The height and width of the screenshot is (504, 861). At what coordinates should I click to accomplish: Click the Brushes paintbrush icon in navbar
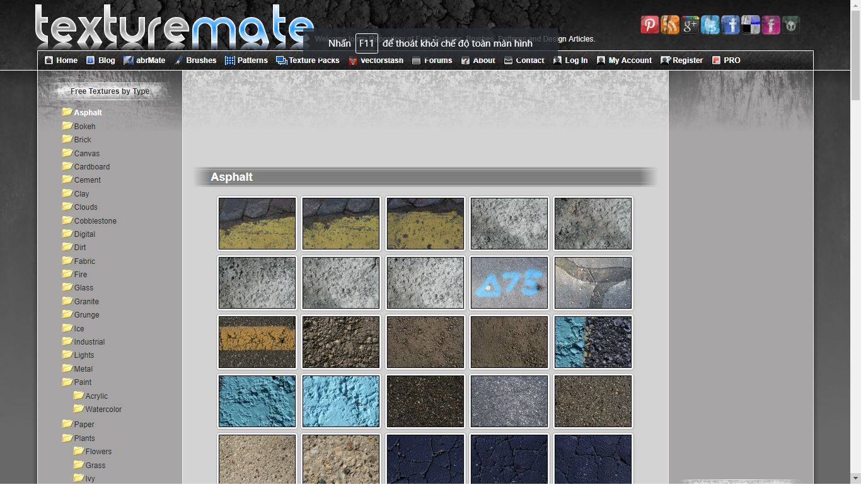(178, 60)
